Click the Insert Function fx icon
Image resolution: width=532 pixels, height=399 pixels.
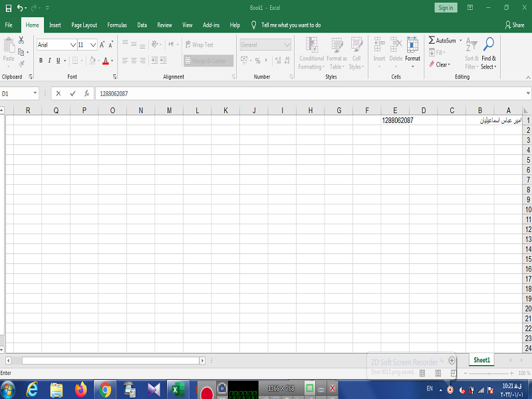(x=87, y=94)
